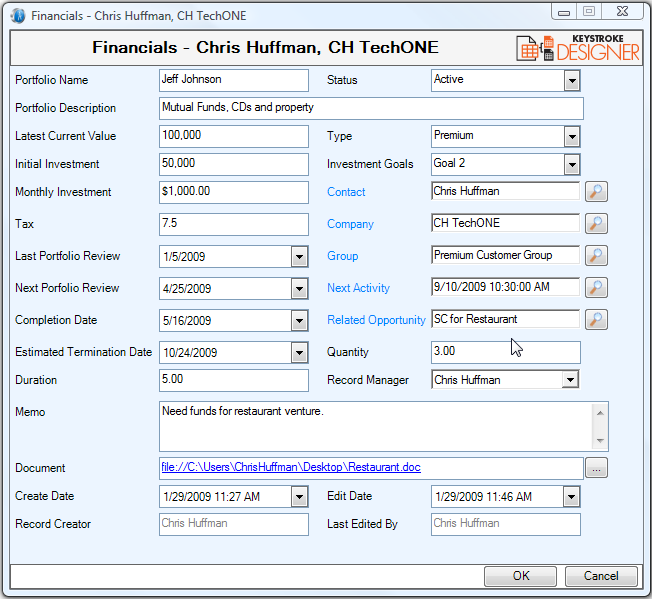Click the OK button
The width and height of the screenshot is (652, 599).
pyautogui.click(x=520, y=576)
